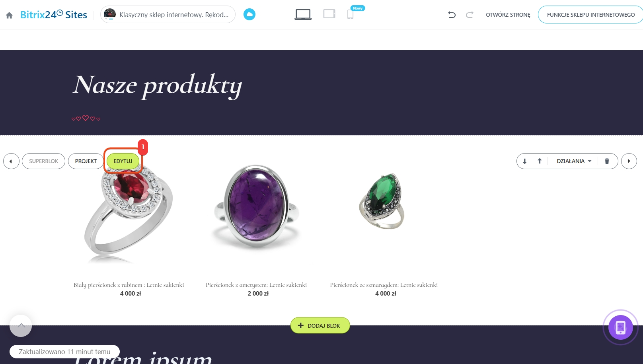643x364 pixels.
Task: Move the block up
Action: 540,161
